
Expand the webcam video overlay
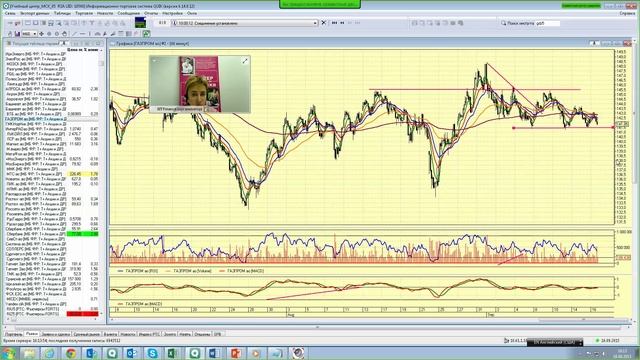point(245,61)
